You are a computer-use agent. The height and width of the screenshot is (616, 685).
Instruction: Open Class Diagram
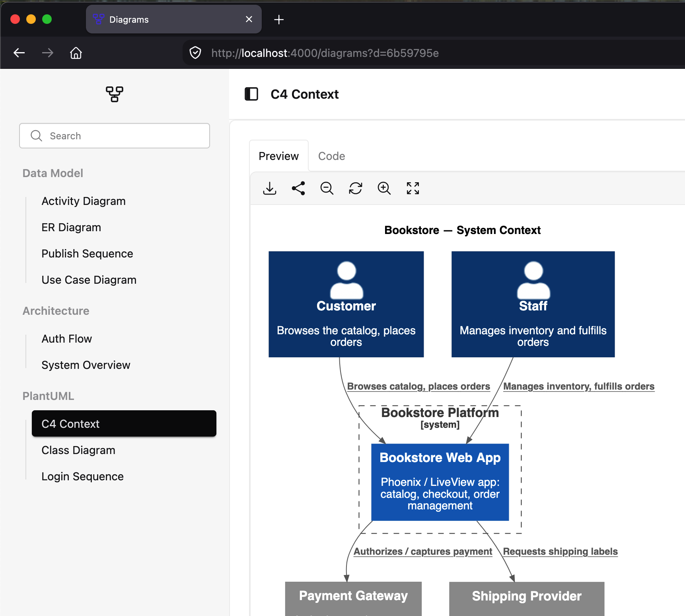point(78,450)
